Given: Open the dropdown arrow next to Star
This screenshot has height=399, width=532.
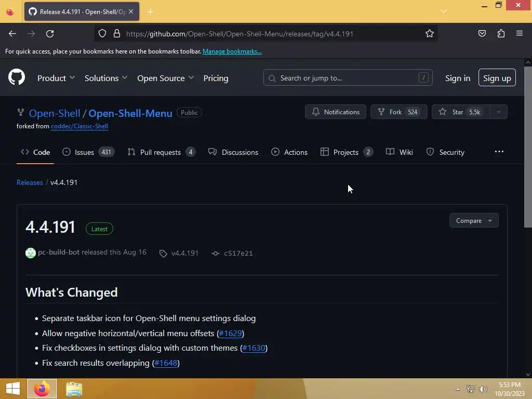Looking at the screenshot, I should (499, 112).
